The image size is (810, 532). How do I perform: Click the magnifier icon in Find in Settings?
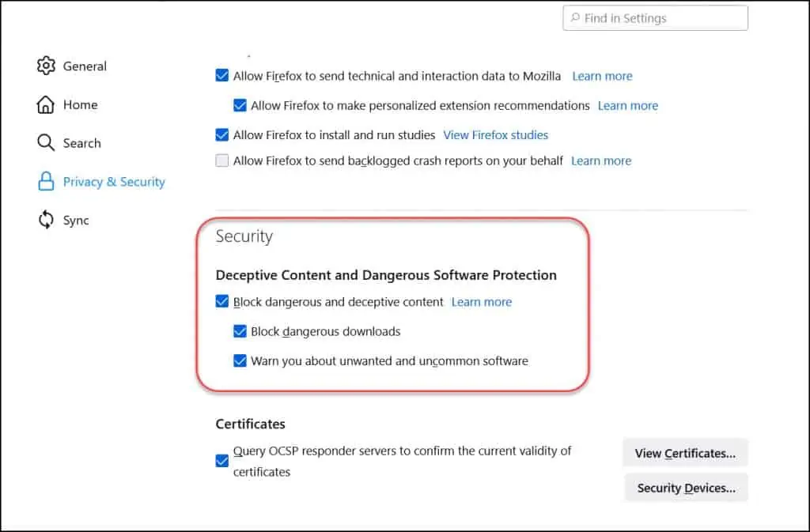pyautogui.click(x=574, y=18)
